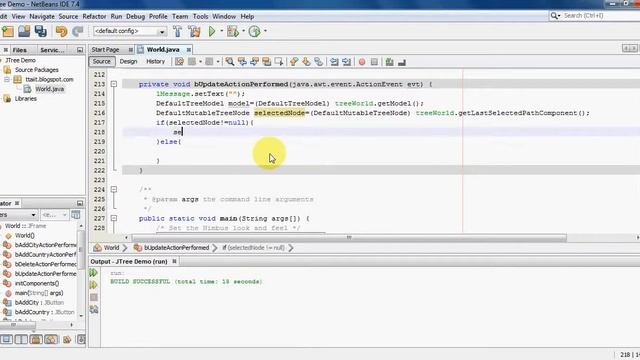Open the Tools menu
This screenshot has width=640, height=360.
(x=200, y=16)
